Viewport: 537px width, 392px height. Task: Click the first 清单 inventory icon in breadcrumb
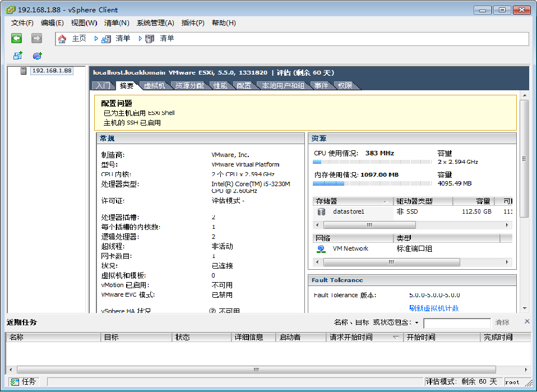106,39
